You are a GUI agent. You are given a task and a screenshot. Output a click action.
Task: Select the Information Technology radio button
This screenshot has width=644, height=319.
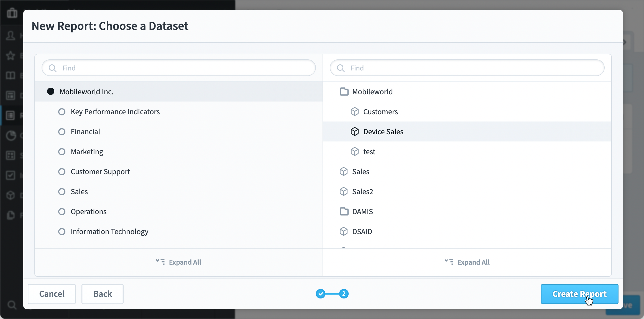tap(62, 232)
